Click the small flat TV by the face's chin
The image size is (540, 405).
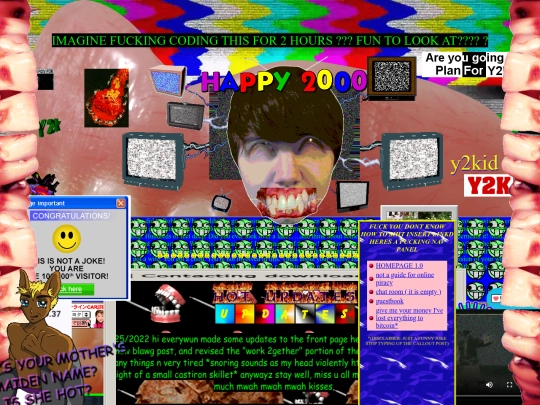coord(352,196)
